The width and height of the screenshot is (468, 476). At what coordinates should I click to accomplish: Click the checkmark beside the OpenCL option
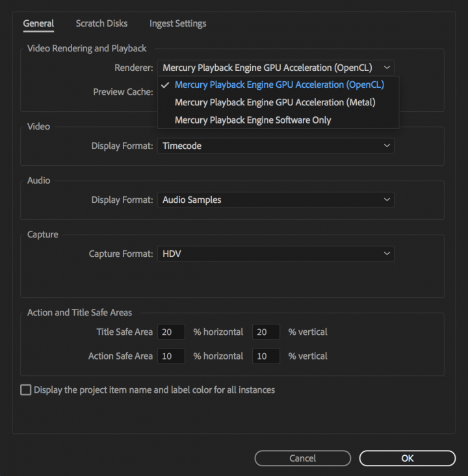coord(165,85)
